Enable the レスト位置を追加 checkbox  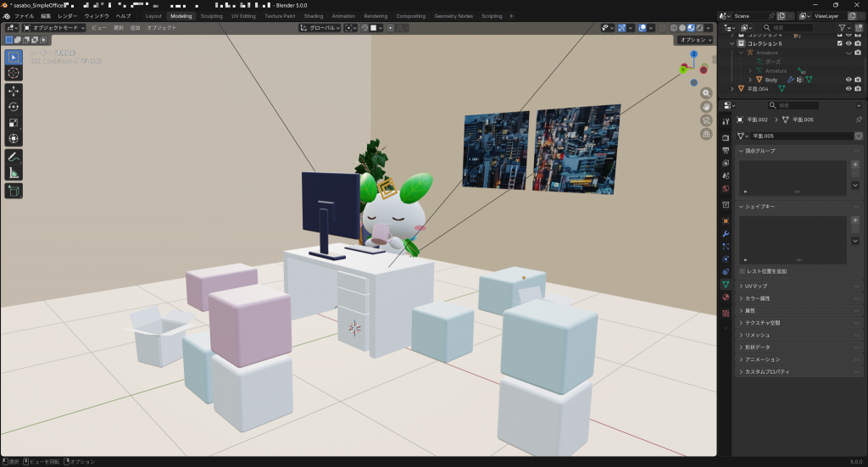(743, 271)
